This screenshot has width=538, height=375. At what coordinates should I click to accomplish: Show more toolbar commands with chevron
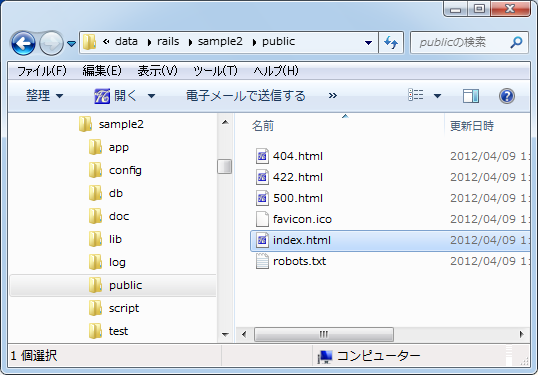click(x=332, y=95)
